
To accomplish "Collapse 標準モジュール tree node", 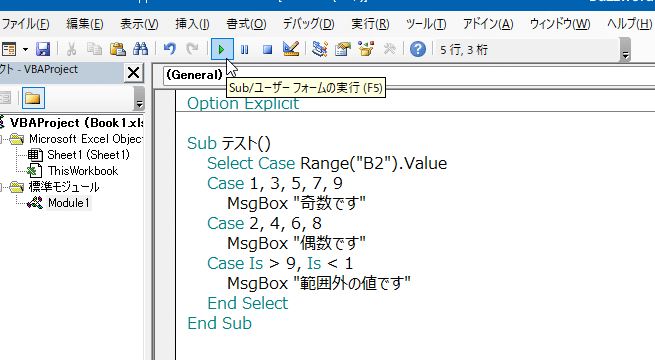I will pyautogui.click(x=2, y=187).
